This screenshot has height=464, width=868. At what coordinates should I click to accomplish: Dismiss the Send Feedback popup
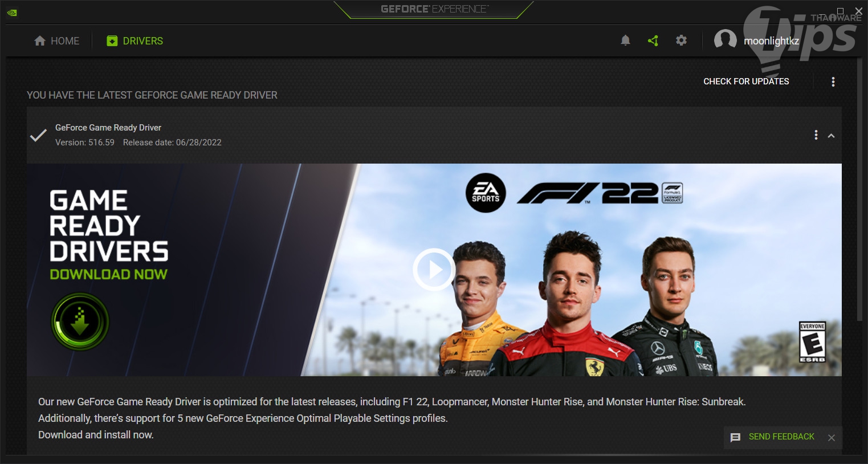pos(832,438)
